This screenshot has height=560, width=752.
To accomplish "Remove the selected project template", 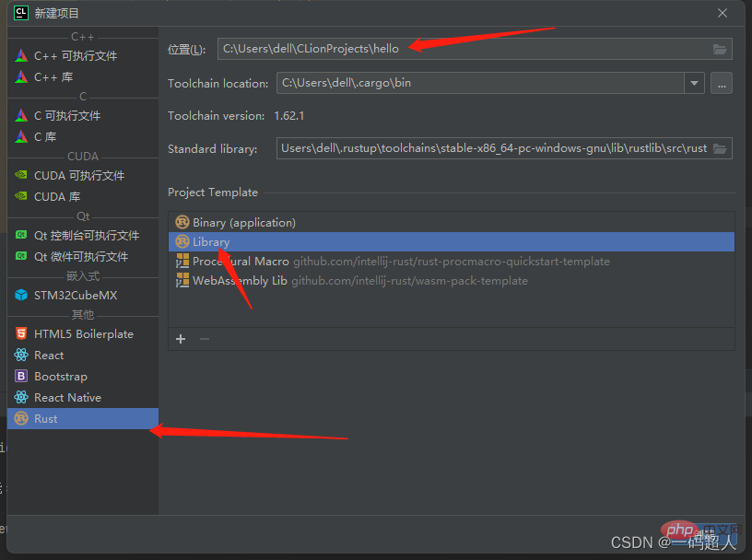I will pos(205,339).
